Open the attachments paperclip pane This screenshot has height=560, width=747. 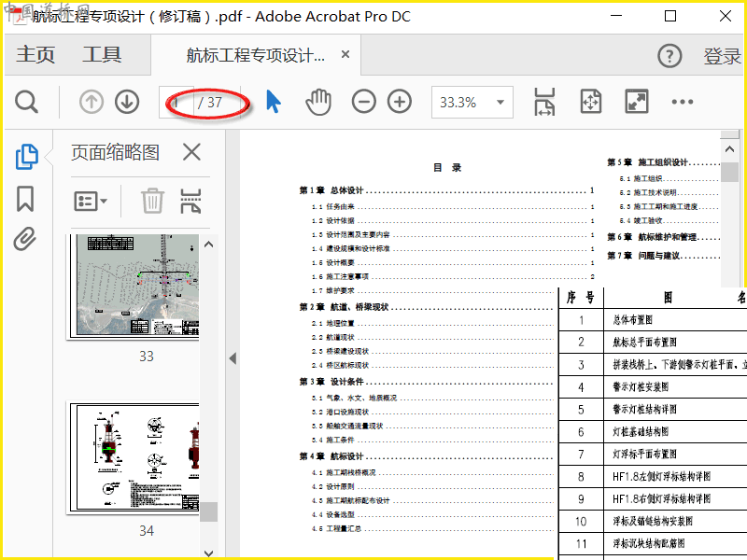(x=25, y=239)
